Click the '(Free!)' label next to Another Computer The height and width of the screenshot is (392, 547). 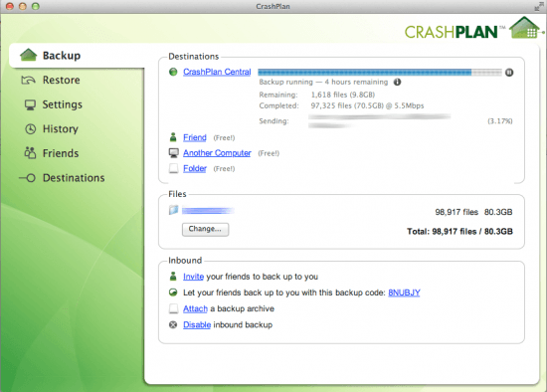pos(269,153)
